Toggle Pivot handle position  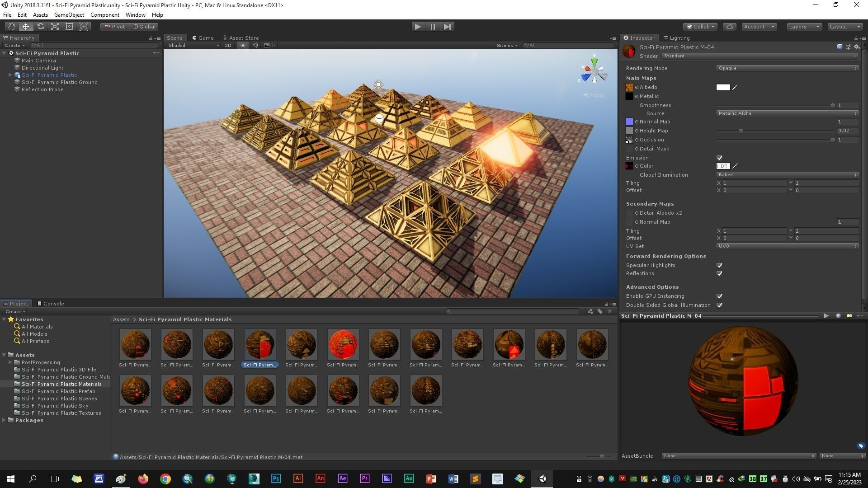point(115,27)
